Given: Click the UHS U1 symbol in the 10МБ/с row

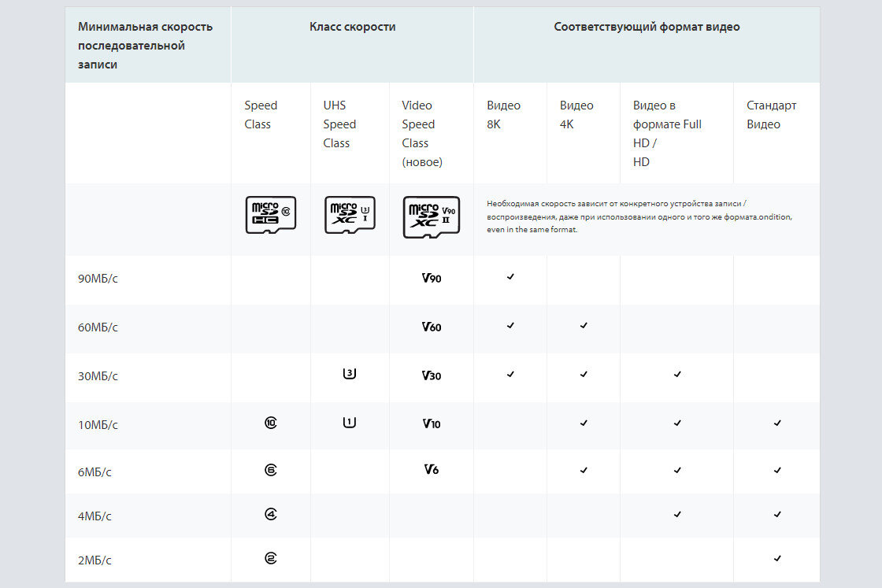Looking at the screenshot, I should tap(350, 423).
